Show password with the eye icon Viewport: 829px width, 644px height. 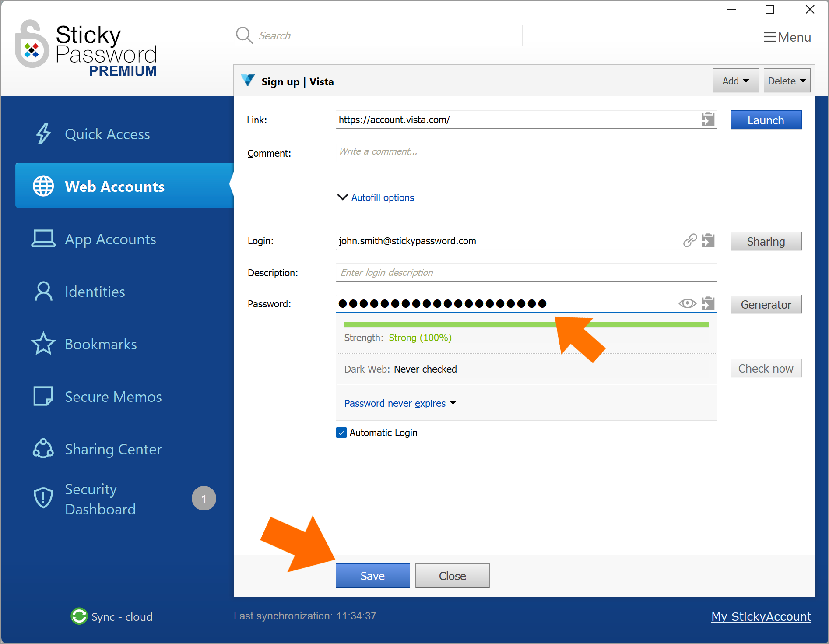pyautogui.click(x=687, y=303)
